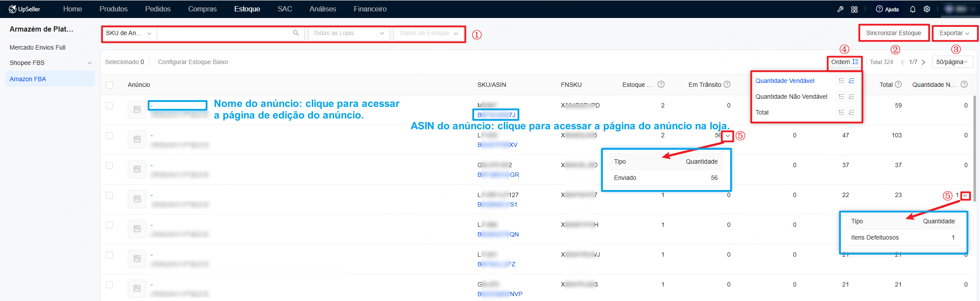The height and width of the screenshot is (301, 980).
Task: Open the Status de Estoque dropdown
Action: [x=429, y=33]
